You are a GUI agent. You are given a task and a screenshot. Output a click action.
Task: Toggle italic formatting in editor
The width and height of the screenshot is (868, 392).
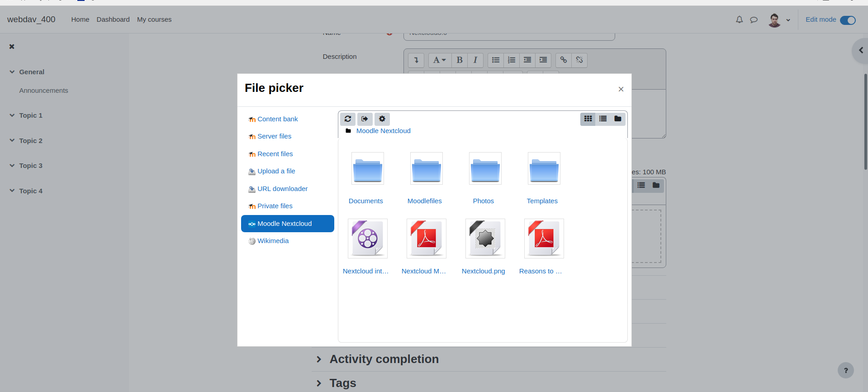[475, 60]
